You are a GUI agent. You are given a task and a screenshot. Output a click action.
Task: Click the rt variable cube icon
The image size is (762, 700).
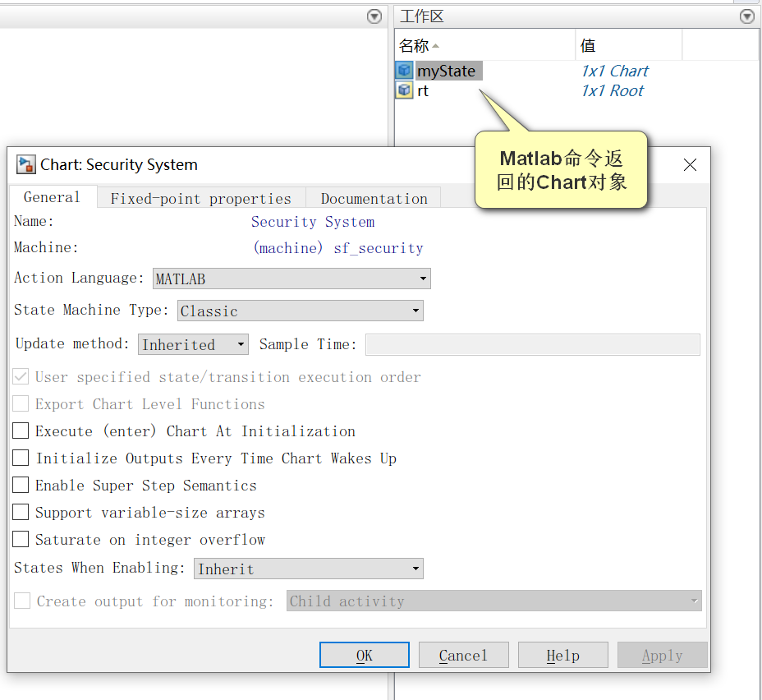(404, 90)
